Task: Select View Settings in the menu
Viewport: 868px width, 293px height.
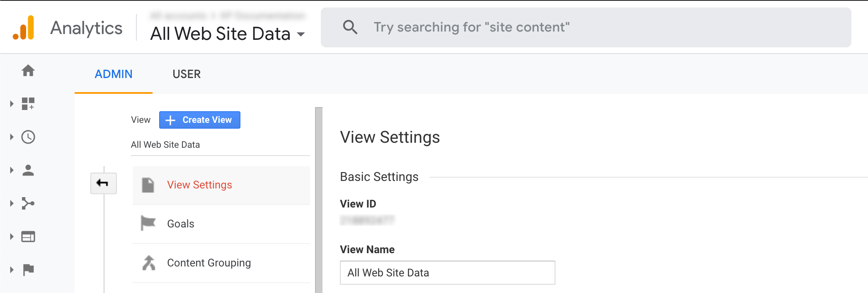Action: (x=199, y=185)
